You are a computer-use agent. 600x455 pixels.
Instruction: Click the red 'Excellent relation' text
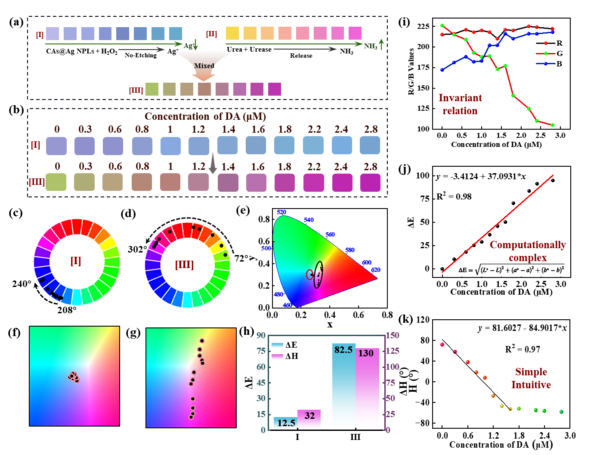point(459,104)
